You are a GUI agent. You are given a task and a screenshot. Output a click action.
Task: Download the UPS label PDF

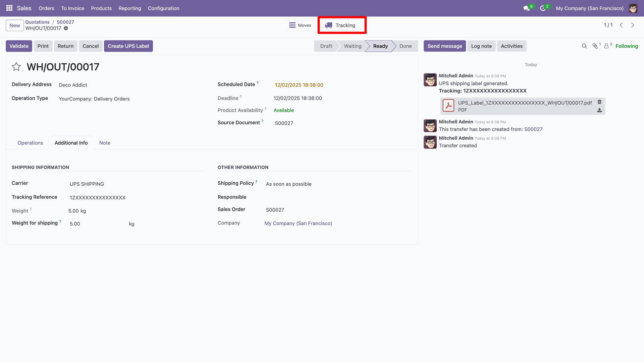tap(599, 110)
